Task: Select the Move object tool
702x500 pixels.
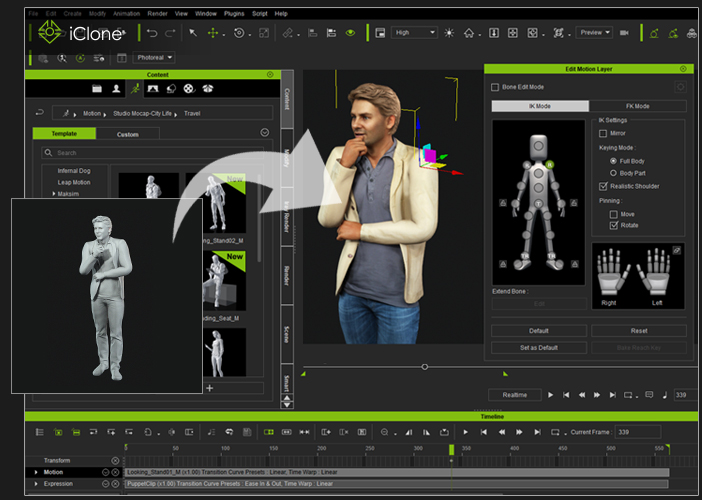Action: 213,33
